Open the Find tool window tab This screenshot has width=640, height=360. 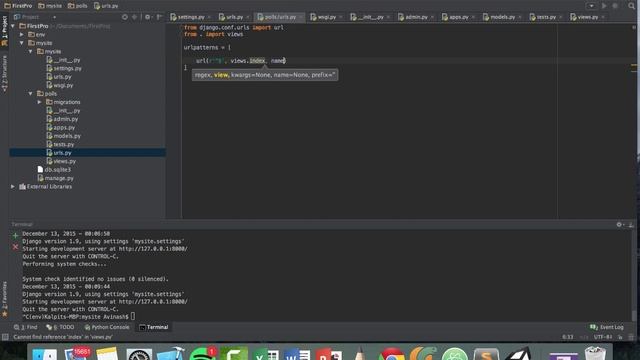click(25, 327)
